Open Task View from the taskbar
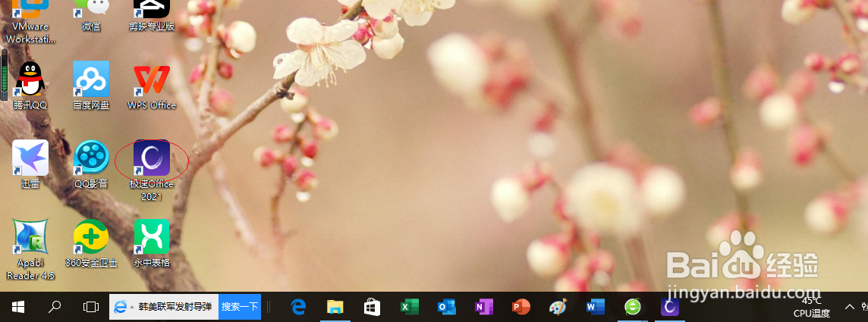Viewport: 868px width, 322px height. pyautogui.click(x=90, y=307)
